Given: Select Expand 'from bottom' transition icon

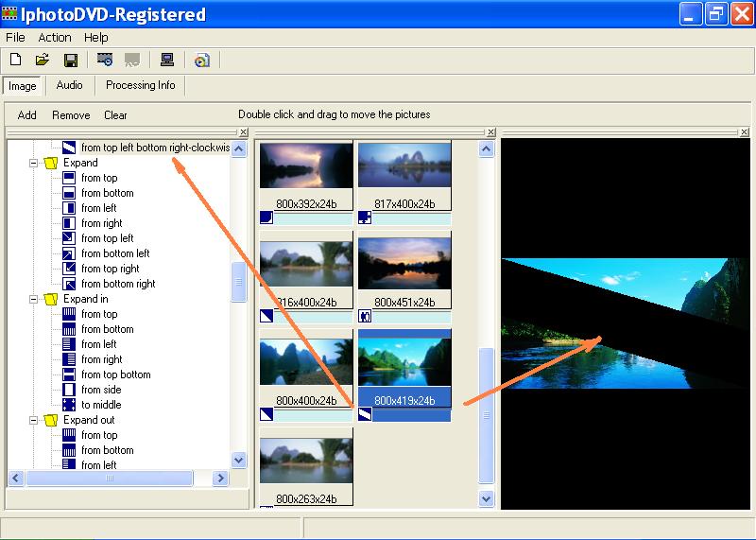Looking at the screenshot, I should pos(69,193).
